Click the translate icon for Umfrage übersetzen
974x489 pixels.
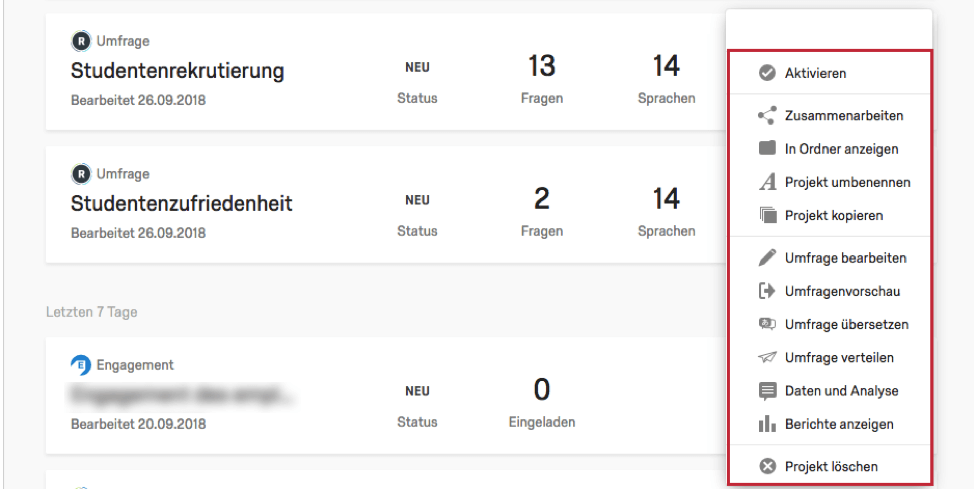point(768,324)
